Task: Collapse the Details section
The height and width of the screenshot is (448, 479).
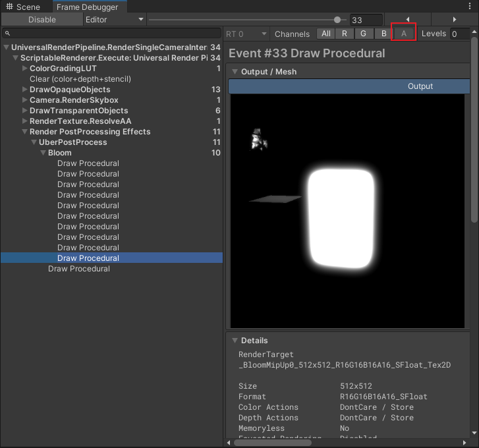Action: pos(235,341)
